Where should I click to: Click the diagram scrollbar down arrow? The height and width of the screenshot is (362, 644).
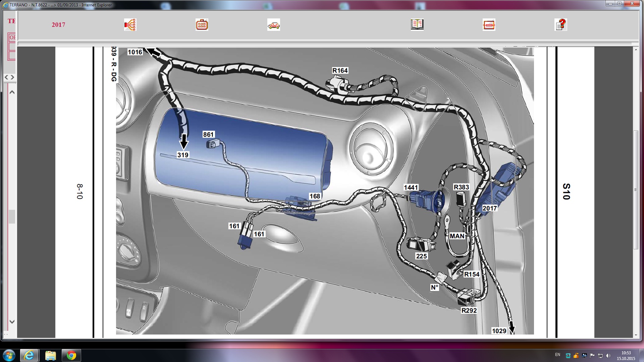(636, 335)
